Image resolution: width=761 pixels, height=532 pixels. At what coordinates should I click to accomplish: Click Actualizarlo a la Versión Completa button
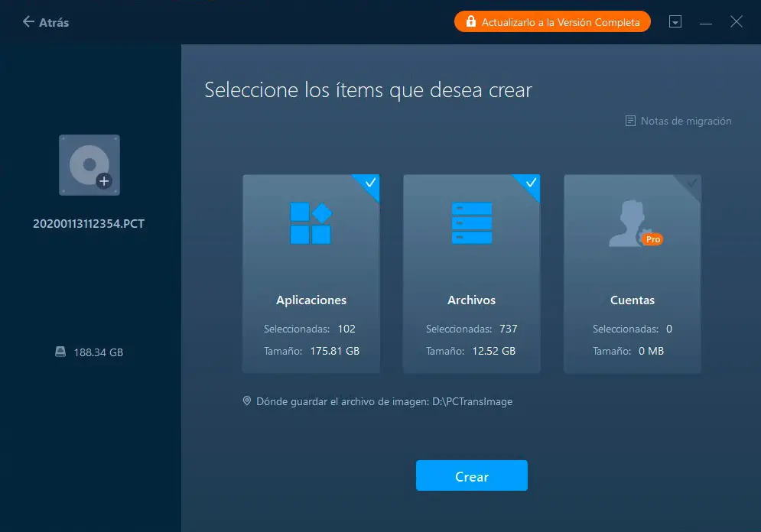point(552,22)
